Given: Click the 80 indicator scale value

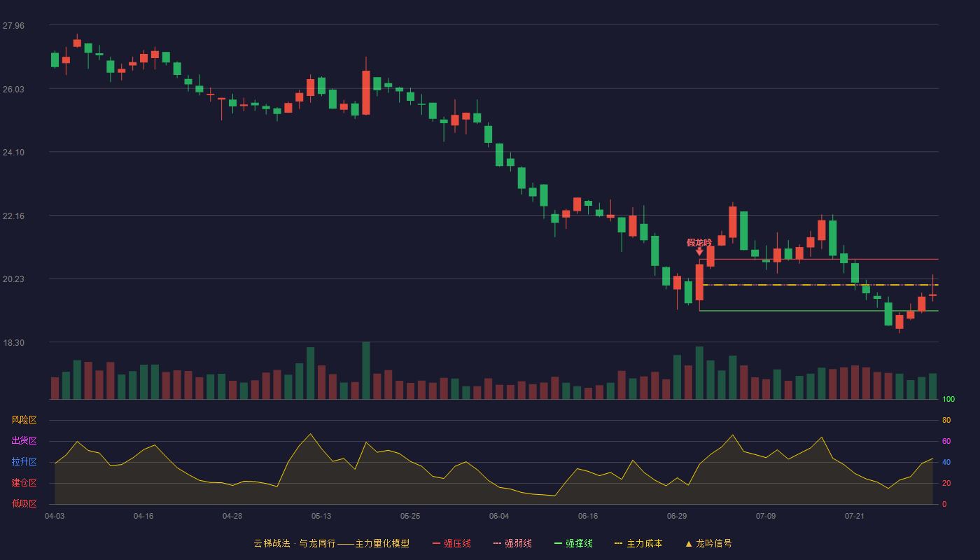Looking at the screenshot, I should [946, 420].
